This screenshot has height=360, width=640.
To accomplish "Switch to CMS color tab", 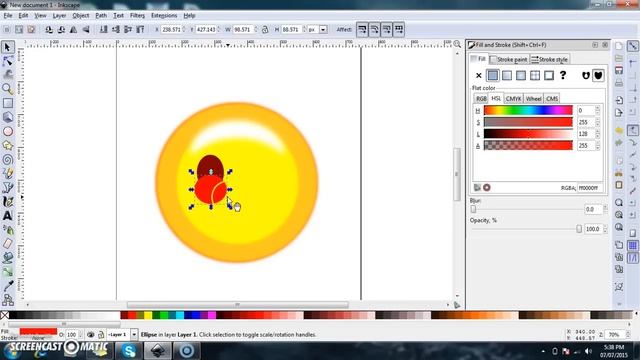I will [x=551, y=99].
